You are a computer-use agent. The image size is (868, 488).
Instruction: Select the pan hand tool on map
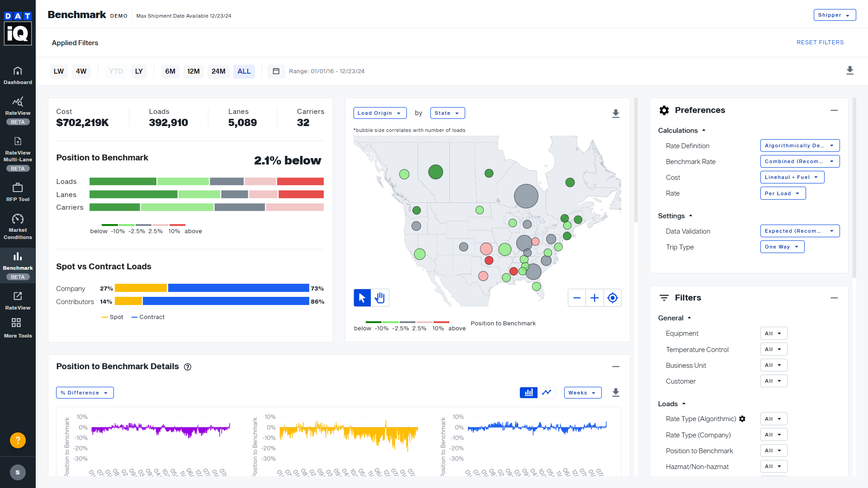click(380, 298)
